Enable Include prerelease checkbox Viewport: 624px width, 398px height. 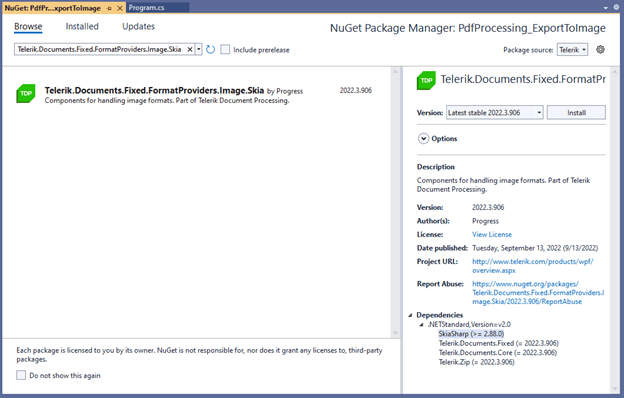pyautogui.click(x=225, y=49)
